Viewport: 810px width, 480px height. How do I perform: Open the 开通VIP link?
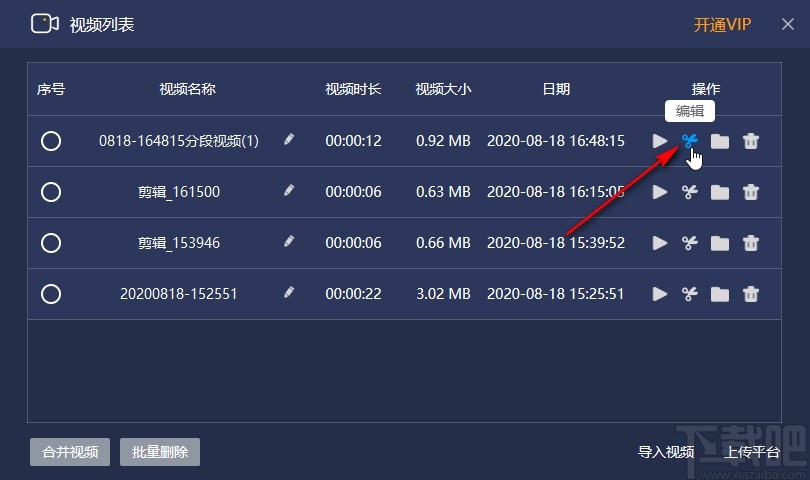(x=722, y=24)
